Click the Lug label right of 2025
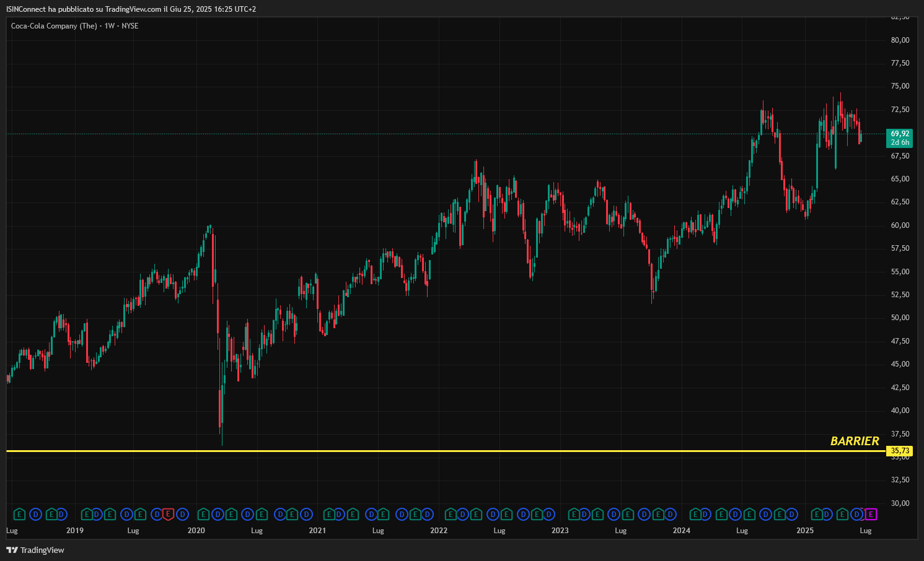 (x=866, y=531)
